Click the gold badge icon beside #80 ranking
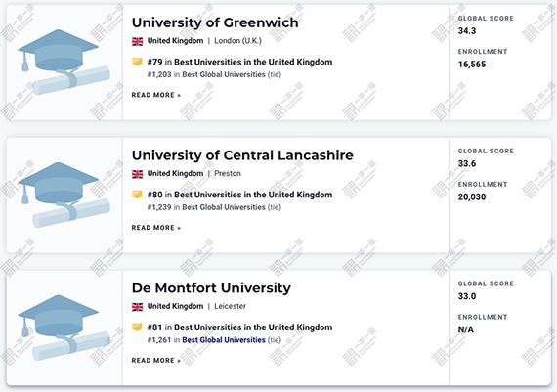The height and width of the screenshot is (392, 557). pos(137,195)
